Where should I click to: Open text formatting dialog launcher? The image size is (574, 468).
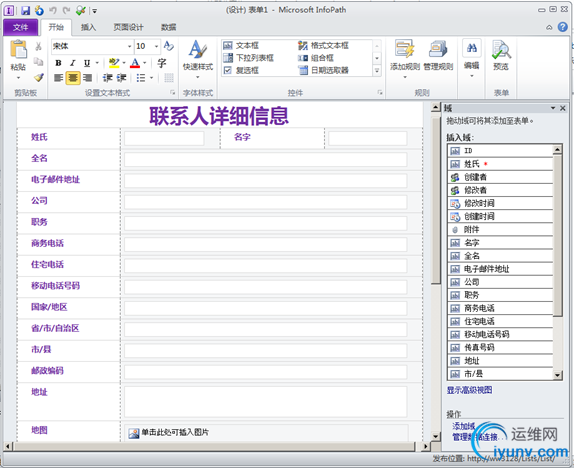[x=172, y=93]
